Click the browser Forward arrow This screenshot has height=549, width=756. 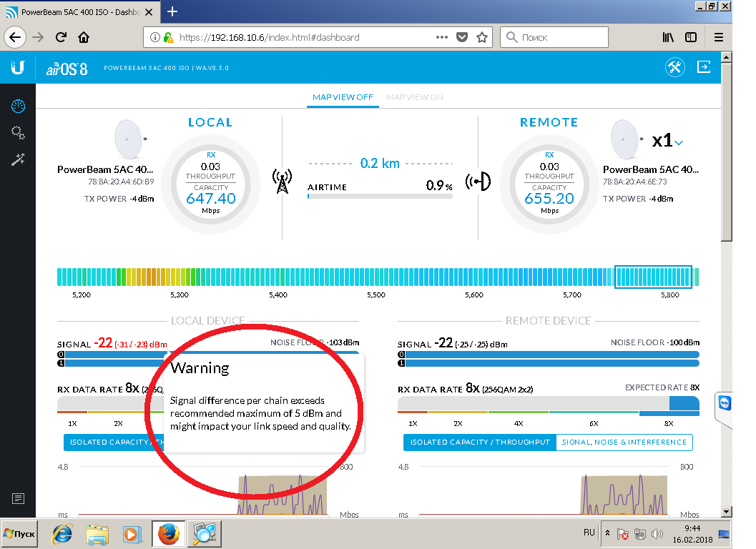point(38,37)
